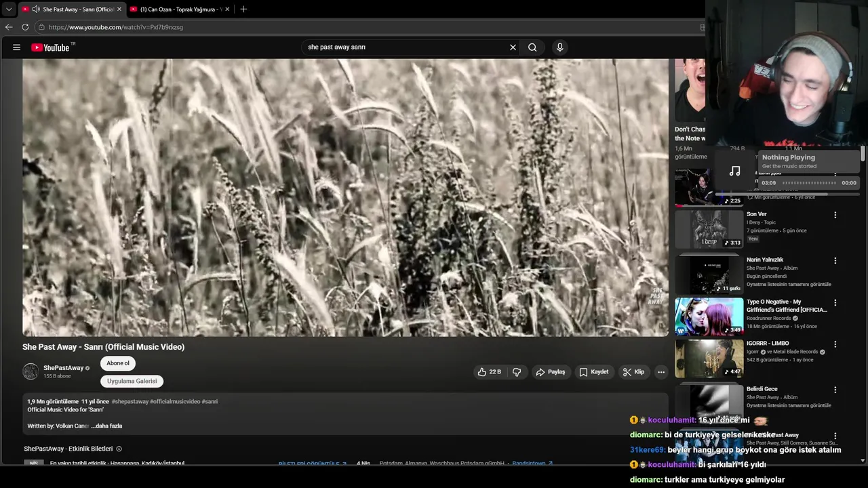
Task: Open the Son Ver title link
Action: tap(757, 214)
